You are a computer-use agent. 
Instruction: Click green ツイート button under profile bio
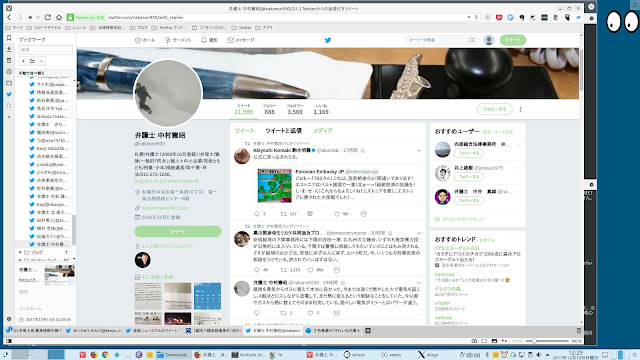pos(178,231)
